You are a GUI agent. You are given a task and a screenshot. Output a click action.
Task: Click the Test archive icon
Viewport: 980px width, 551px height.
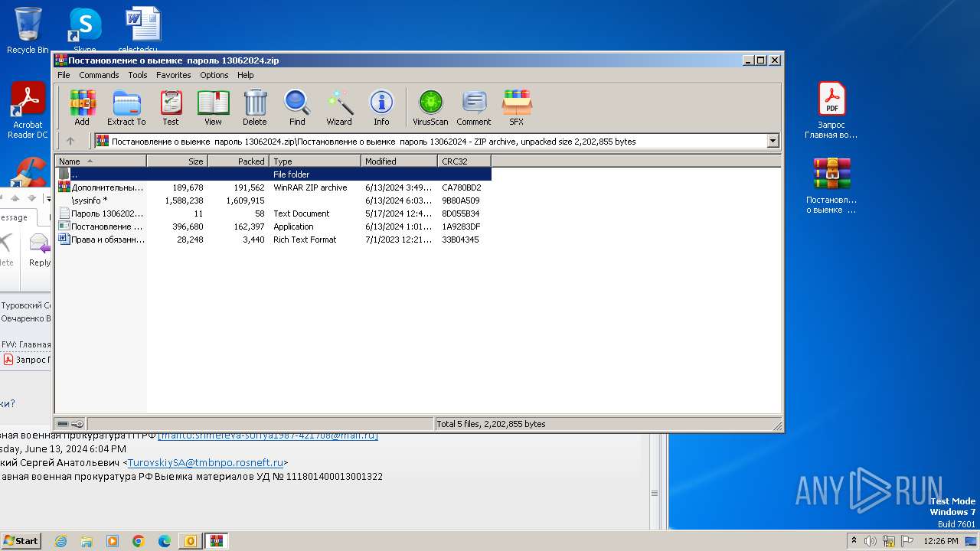tap(171, 107)
